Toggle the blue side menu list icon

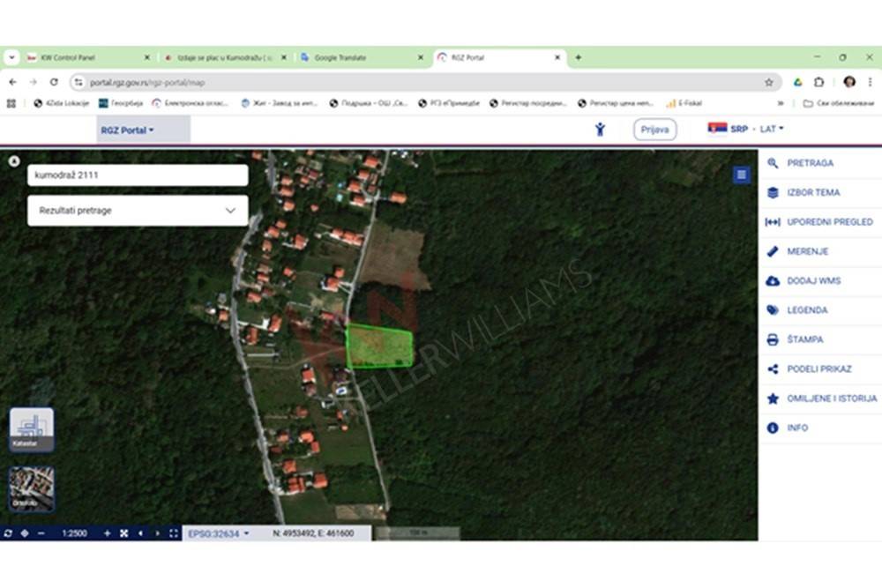742,175
